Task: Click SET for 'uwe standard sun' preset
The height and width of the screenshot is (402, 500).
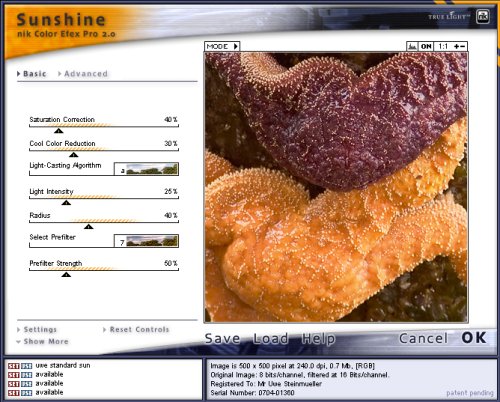Action: click(x=14, y=366)
